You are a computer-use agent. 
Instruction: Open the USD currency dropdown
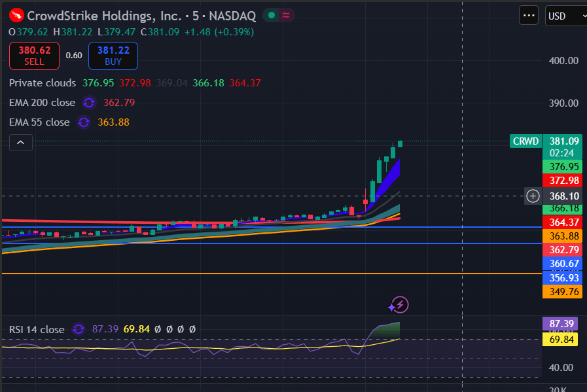coord(566,16)
